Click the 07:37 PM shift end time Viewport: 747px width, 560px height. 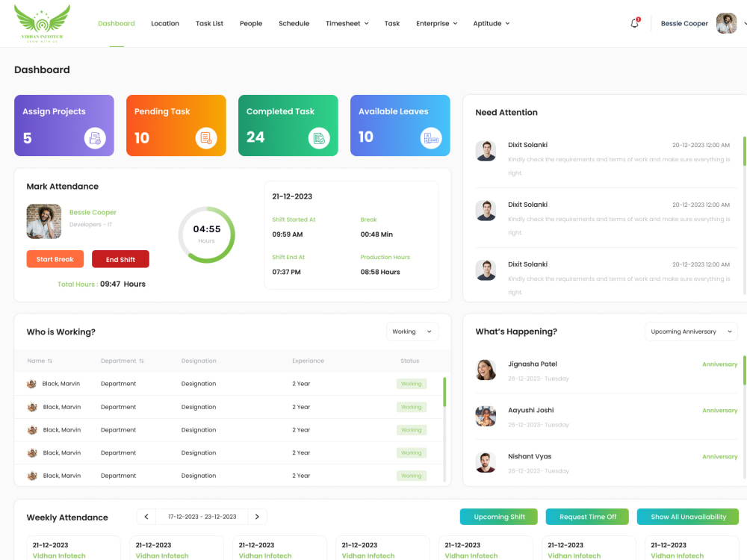(x=286, y=272)
